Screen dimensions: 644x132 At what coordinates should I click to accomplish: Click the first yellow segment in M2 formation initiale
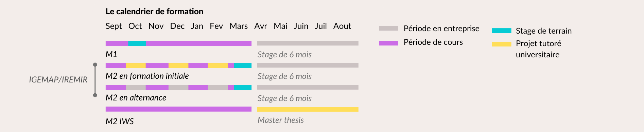(136, 65)
